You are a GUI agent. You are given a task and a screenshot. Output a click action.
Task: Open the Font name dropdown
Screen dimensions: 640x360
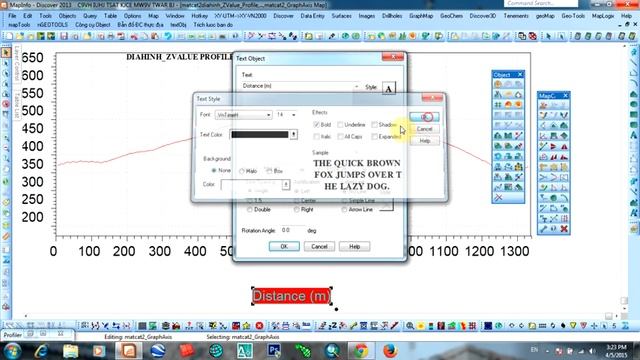[x=244, y=115]
